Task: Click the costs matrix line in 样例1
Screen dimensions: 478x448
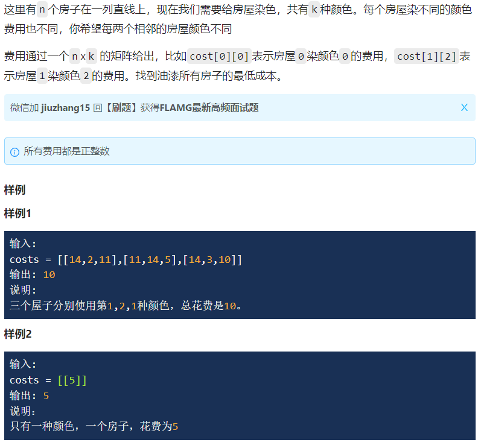Action: (x=126, y=259)
